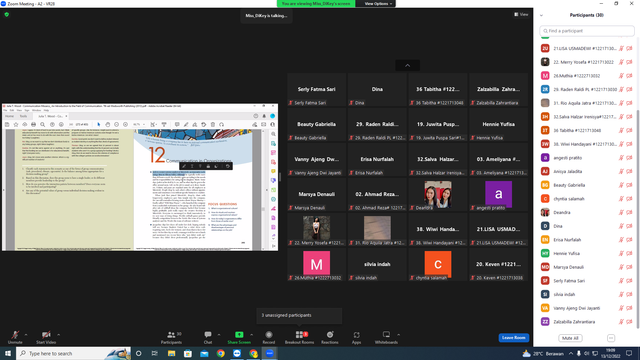This screenshot has width=640, height=360.
Task: Open Zoom Apps
Action: [356, 337]
